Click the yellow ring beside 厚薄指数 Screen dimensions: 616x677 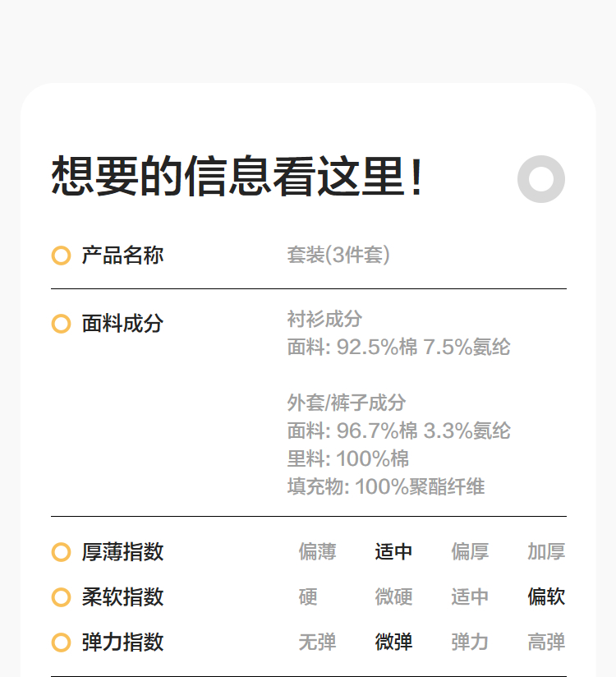pos(61,552)
